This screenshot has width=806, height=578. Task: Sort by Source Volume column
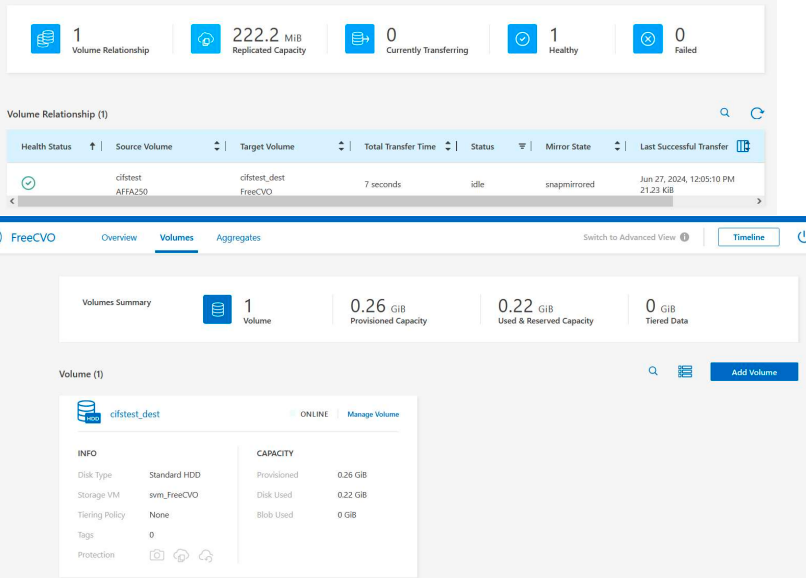pos(217,146)
